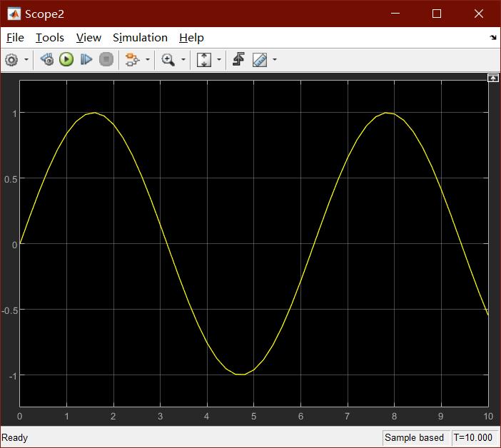Select the Zoom tool magnifier
Image resolution: width=501 pixels, height=448 pixels.
point(168,60)
